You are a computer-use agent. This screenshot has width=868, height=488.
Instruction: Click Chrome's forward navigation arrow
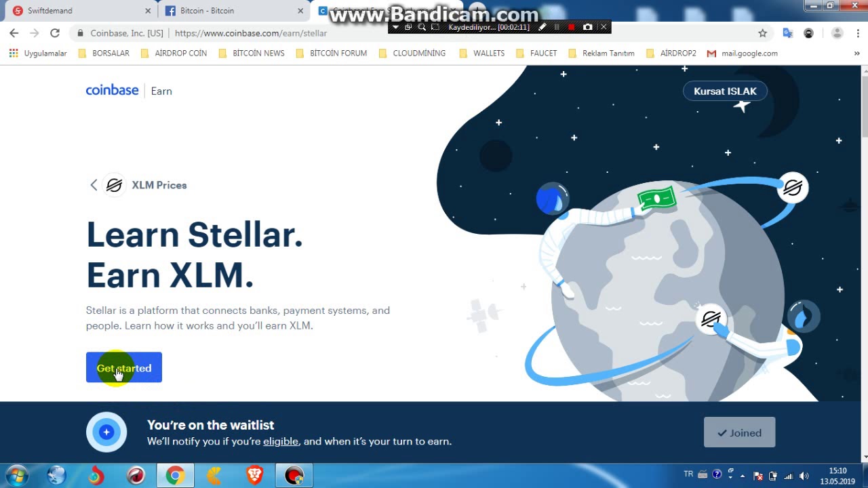pyautogui.click(x=34, y=33)
